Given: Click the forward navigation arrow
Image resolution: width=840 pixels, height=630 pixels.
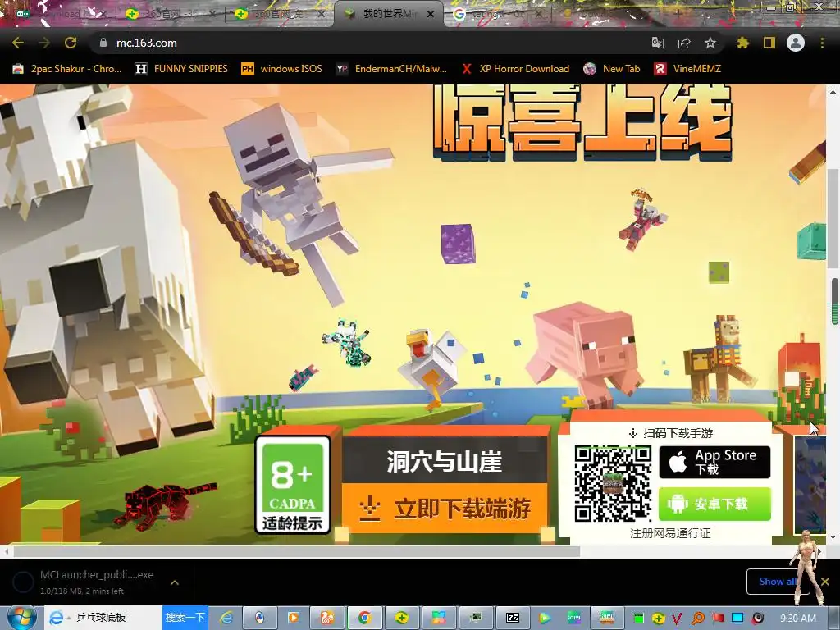Looking at the screenshot, I should pos(44,43).
